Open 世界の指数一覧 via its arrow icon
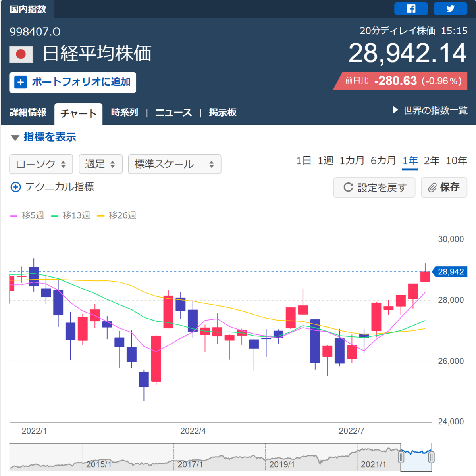Viewport: 476px width, 476px height. pos(395,111)
